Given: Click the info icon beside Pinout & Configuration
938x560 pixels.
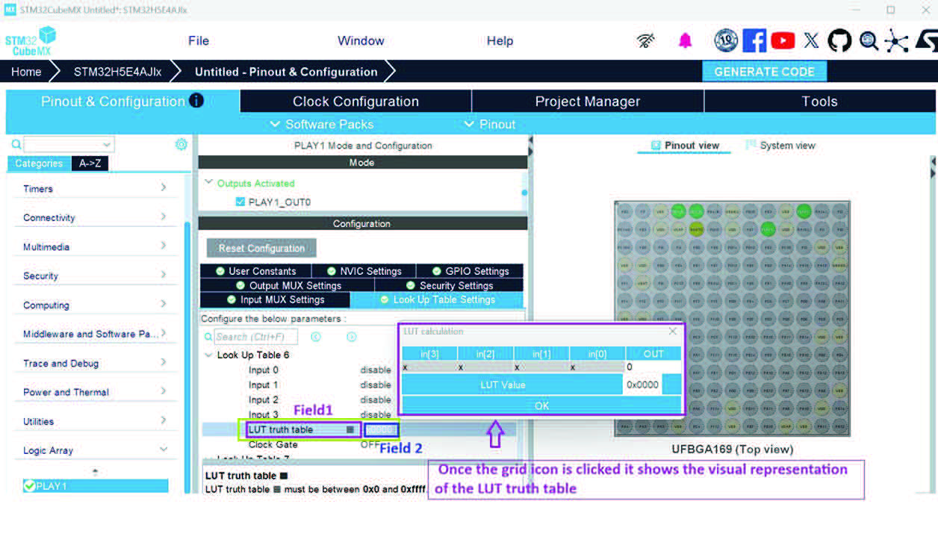Looking at the screenshot, I should pos(196,101).
